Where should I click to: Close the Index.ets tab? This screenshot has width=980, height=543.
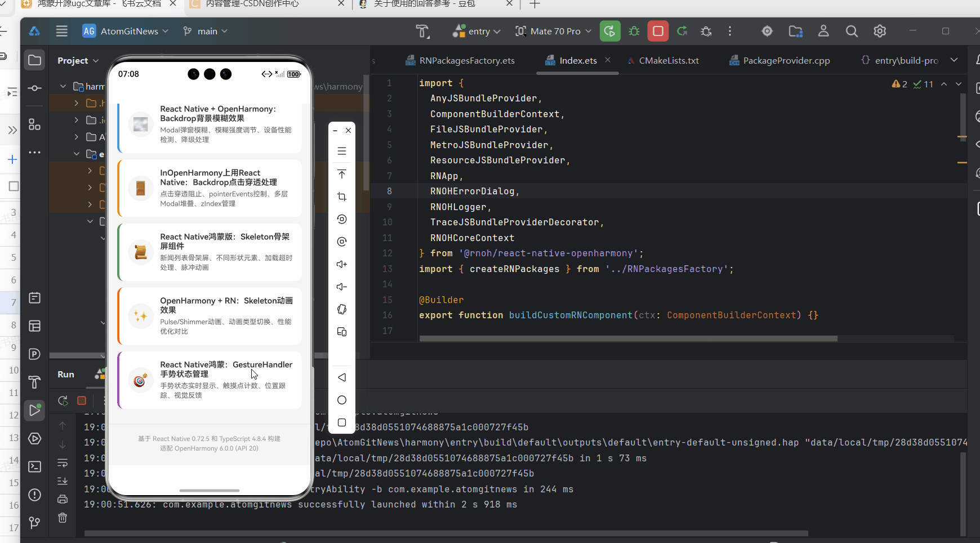coord(608,60)
